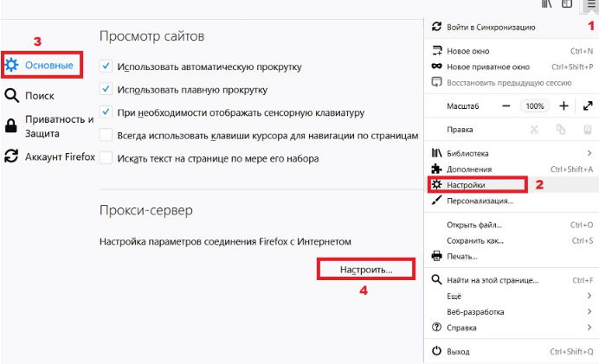Image resolution: width=599 pixels, height=364 pixels.
Task: Click the Настроить... proxy button
Action: 366,270
